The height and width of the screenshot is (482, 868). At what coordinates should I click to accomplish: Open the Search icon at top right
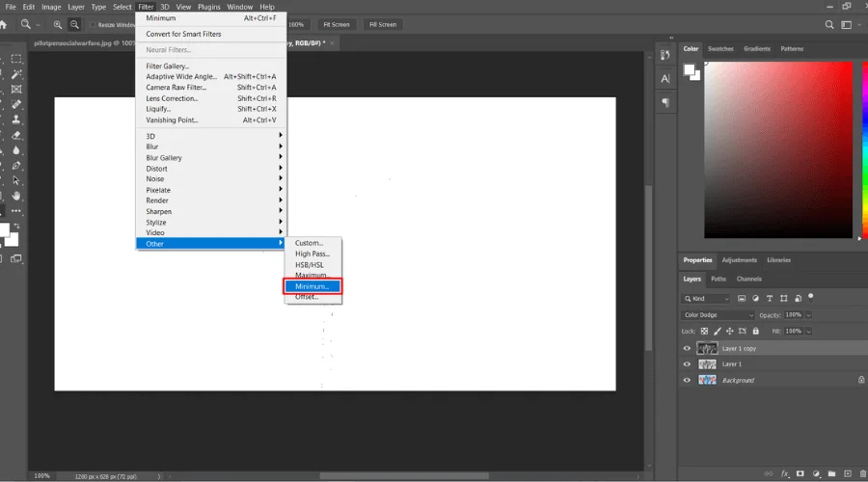(829, 24)
